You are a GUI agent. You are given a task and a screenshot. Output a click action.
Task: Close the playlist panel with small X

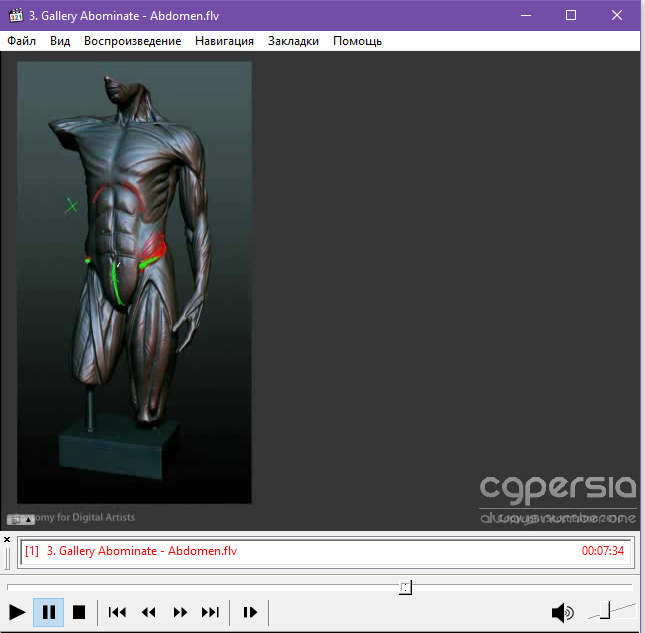(x=7, y=539)
